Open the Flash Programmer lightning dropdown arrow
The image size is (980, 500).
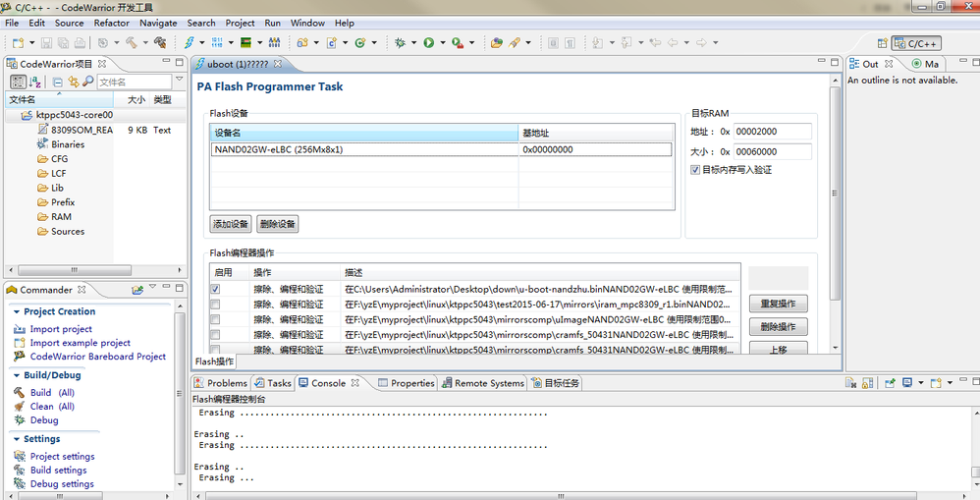(202, 43)
